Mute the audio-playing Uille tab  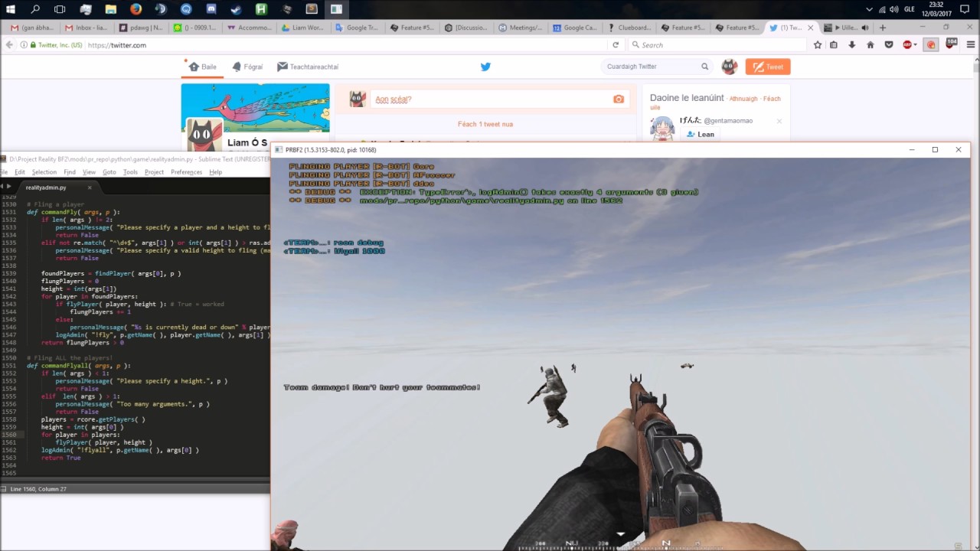click(x=864, y=28)
